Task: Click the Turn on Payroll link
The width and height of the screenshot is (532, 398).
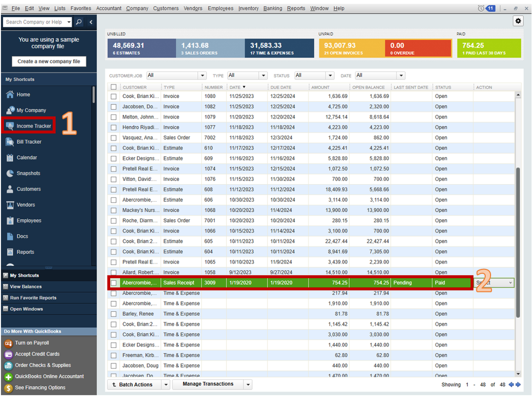Action: pyautogui.click(x=32, y=343)
